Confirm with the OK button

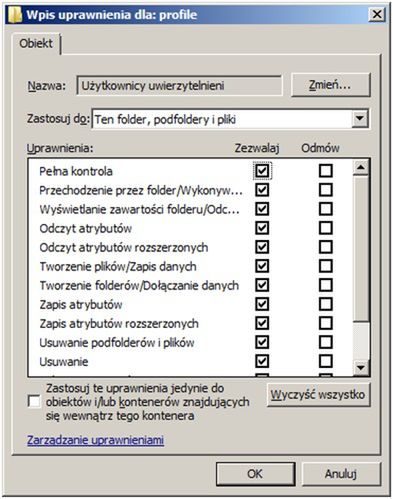point(255,474)
